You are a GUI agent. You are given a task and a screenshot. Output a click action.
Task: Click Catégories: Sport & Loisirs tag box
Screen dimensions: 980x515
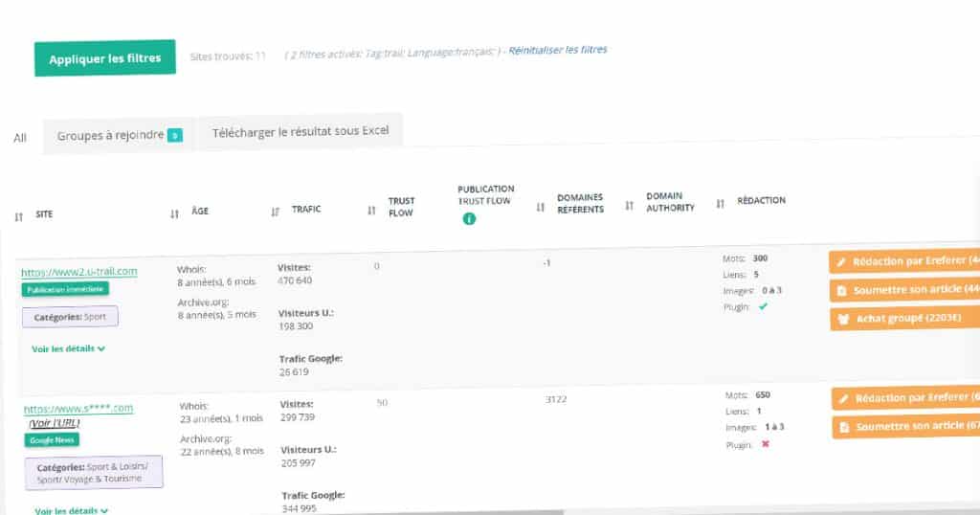[x=94, y=473]
